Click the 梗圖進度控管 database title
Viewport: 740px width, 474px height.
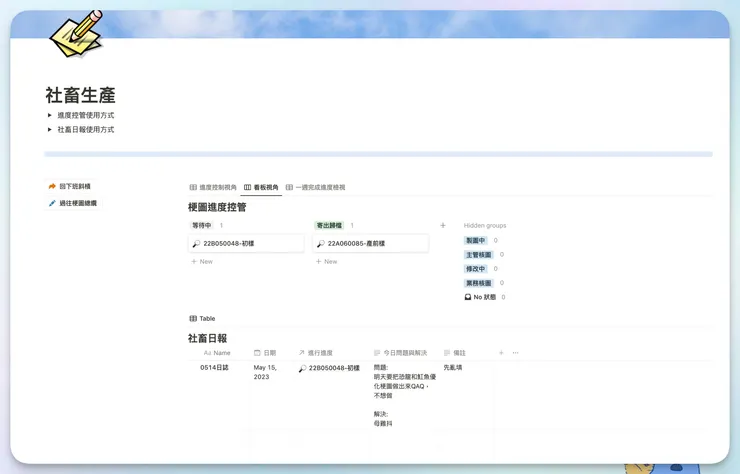tap(217, 207)
